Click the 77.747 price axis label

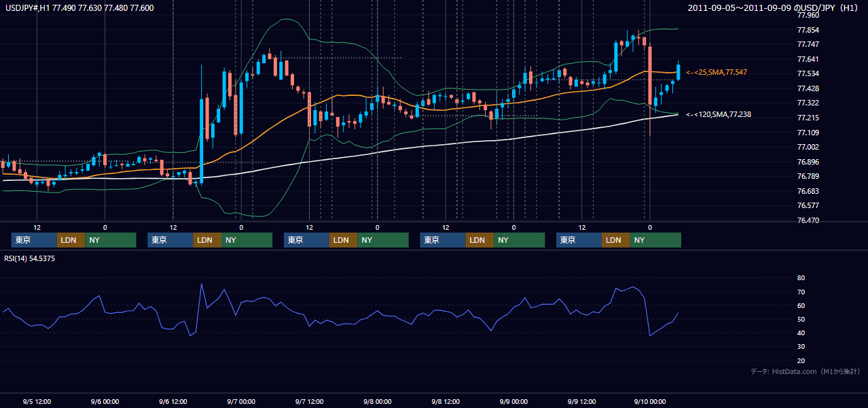807,44
